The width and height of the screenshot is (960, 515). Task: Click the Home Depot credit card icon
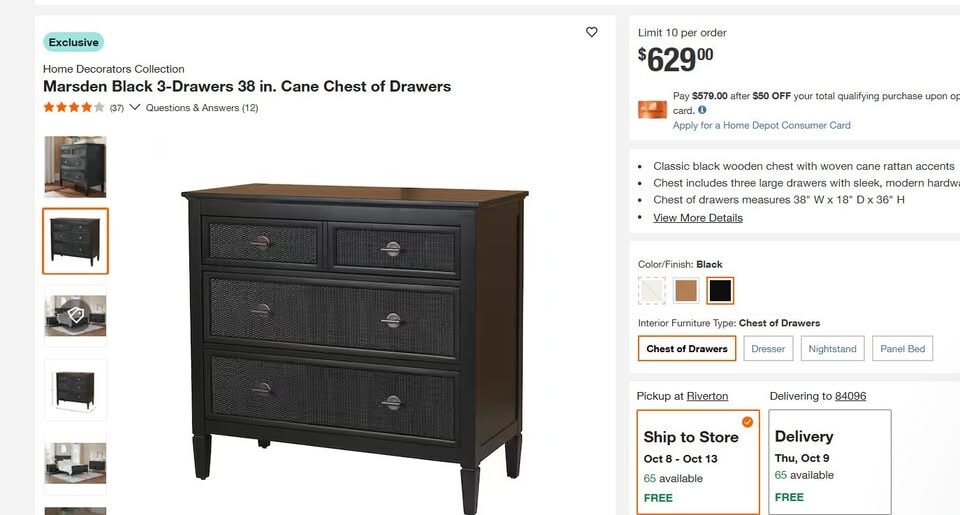[x=652, y=109]
